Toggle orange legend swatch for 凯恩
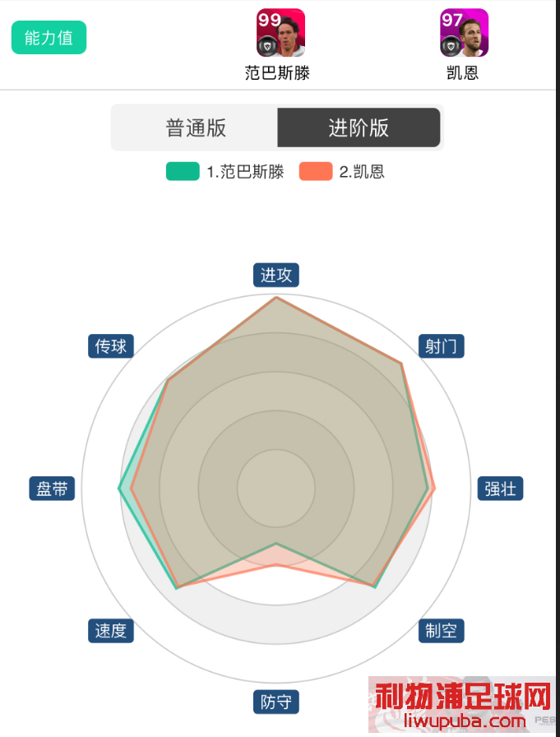 [x=316, y=172]
